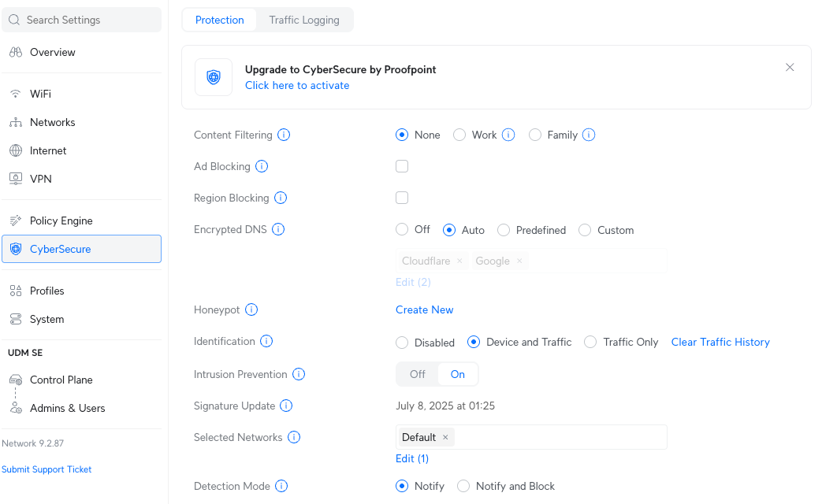Remove Default from Selected Networks
This screenshot has height=504, width=822.
click(x=445, y=437)
